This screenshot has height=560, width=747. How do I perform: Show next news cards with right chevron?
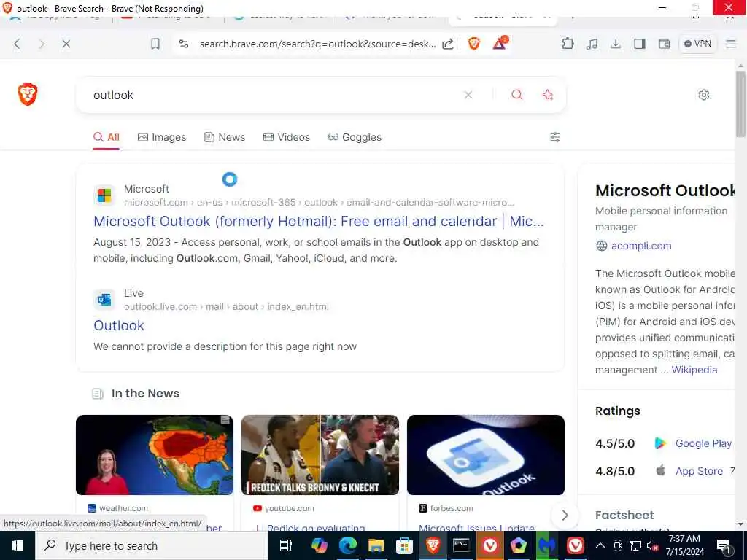(x=565, y=516)
